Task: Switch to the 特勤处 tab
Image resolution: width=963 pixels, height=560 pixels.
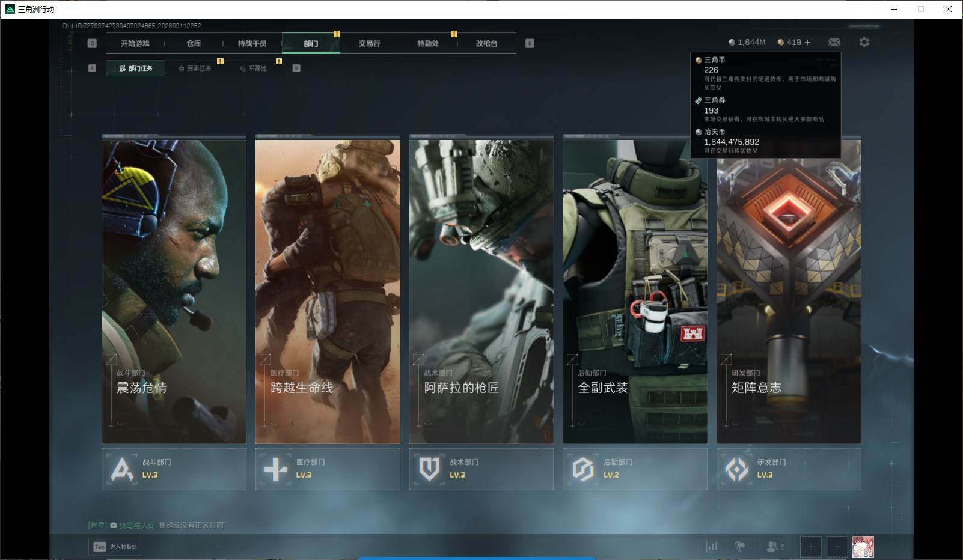Action: (428, 43)
